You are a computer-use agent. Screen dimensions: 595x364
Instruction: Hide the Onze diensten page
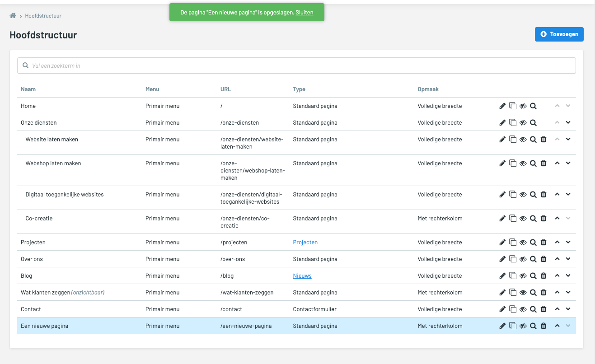coord(523,123)
